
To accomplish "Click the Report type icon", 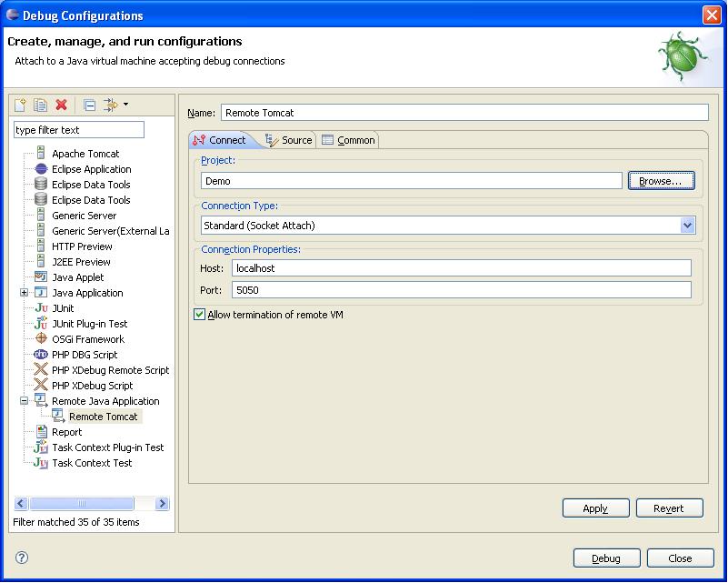I will coord(41,431).
